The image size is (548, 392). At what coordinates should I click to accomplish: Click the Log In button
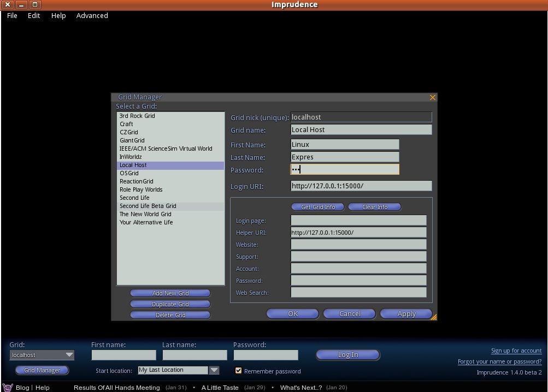tap(348, 355)
